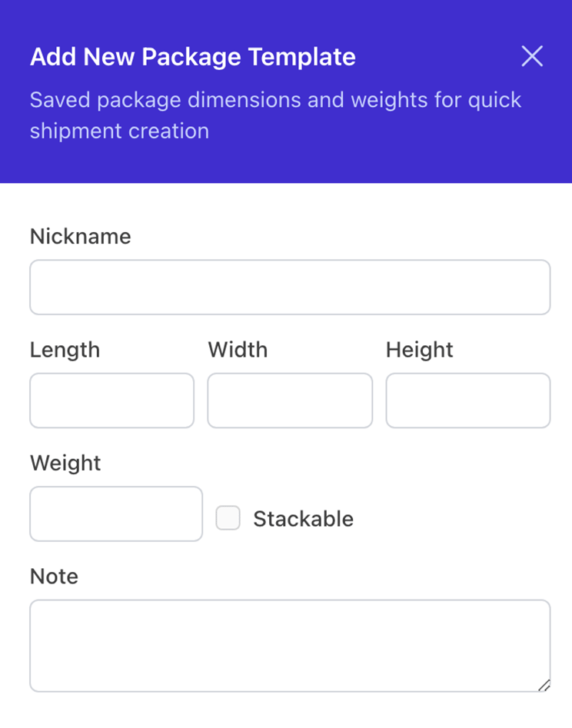Click the Nickname field label
The image size is (572, 728).
click(81, 237)
